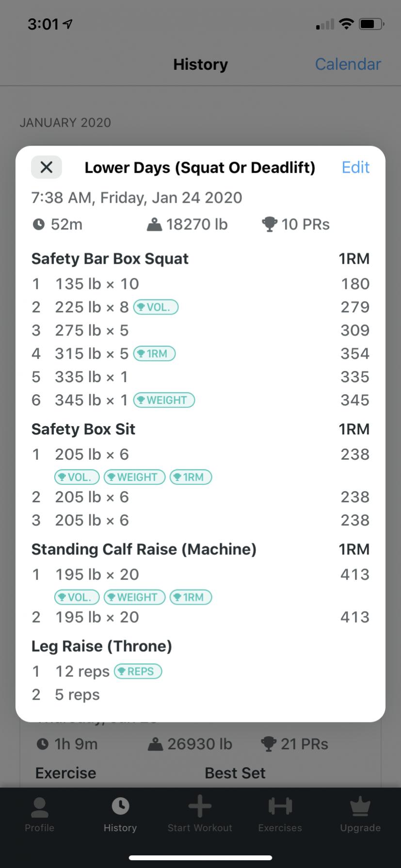This screenshot has width=401, height=868.
Task: Select the Safety Bar Box Squat heading
Action: (x=110, y=258)
